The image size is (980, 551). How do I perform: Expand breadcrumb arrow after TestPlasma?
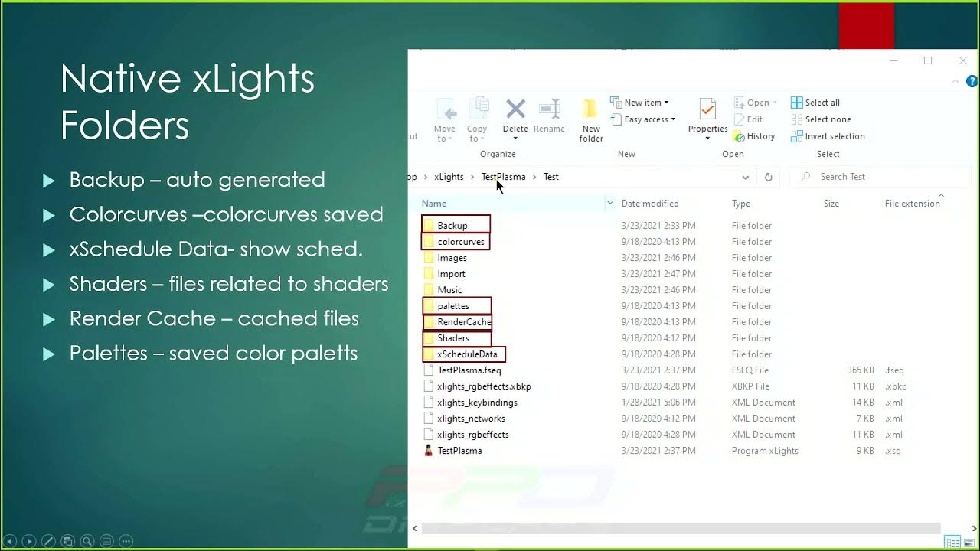[534, 177]
